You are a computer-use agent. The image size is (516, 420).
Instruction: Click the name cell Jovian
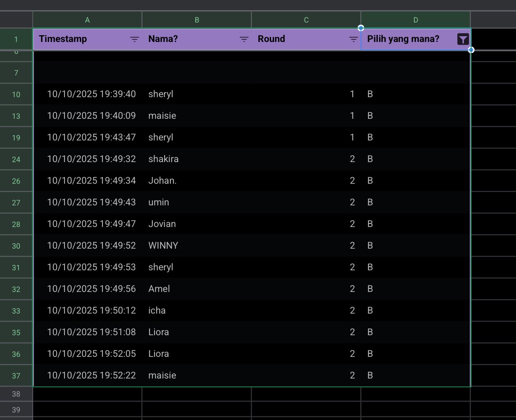(197, 224)
